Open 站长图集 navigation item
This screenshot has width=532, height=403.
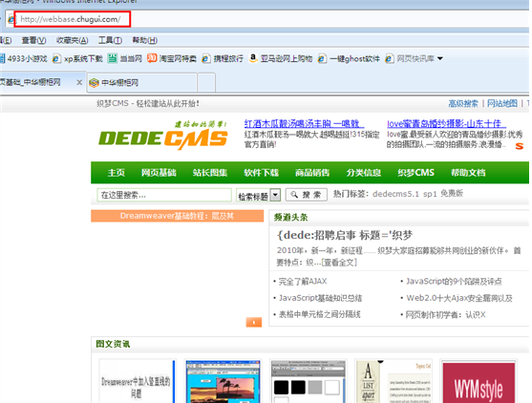(x=210, y=173)
